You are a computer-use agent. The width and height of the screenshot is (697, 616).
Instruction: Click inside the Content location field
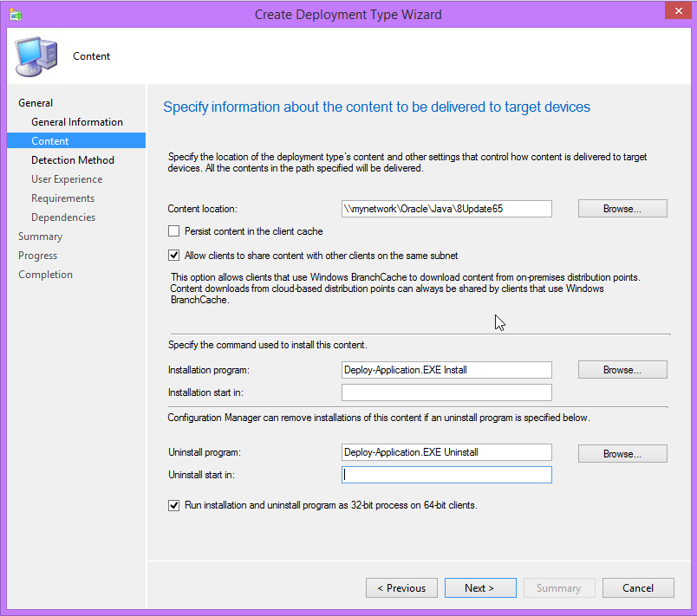pyautogui.click(x=446, y=208)
